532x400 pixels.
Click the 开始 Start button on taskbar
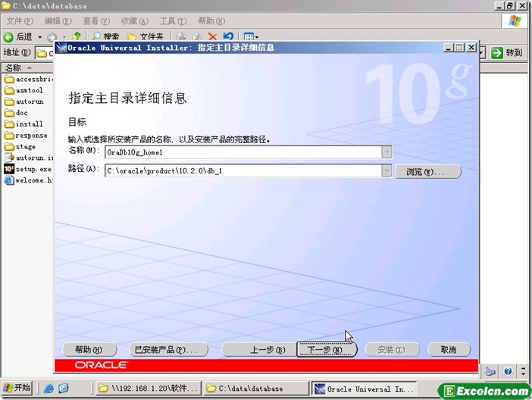(17, 389)
